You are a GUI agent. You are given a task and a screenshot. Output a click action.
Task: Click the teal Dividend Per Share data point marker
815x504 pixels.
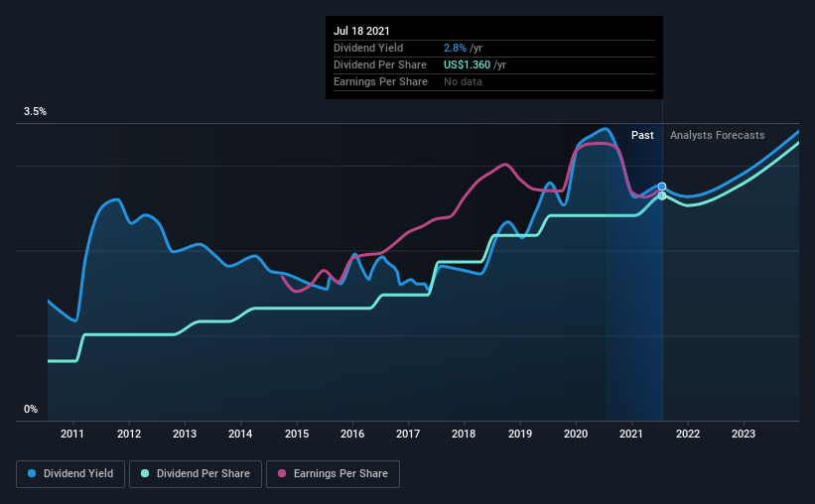click(662, 195)
